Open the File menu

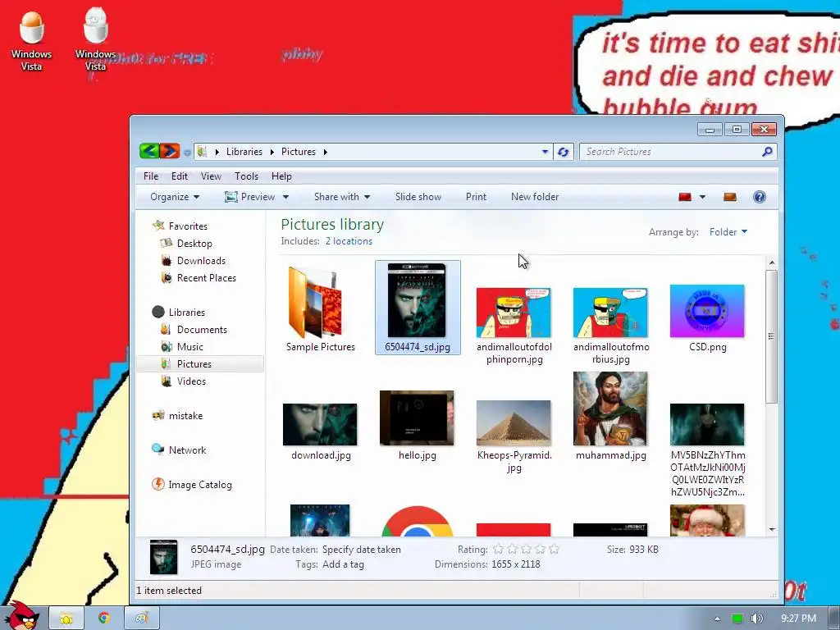click(x=151, y=176)
